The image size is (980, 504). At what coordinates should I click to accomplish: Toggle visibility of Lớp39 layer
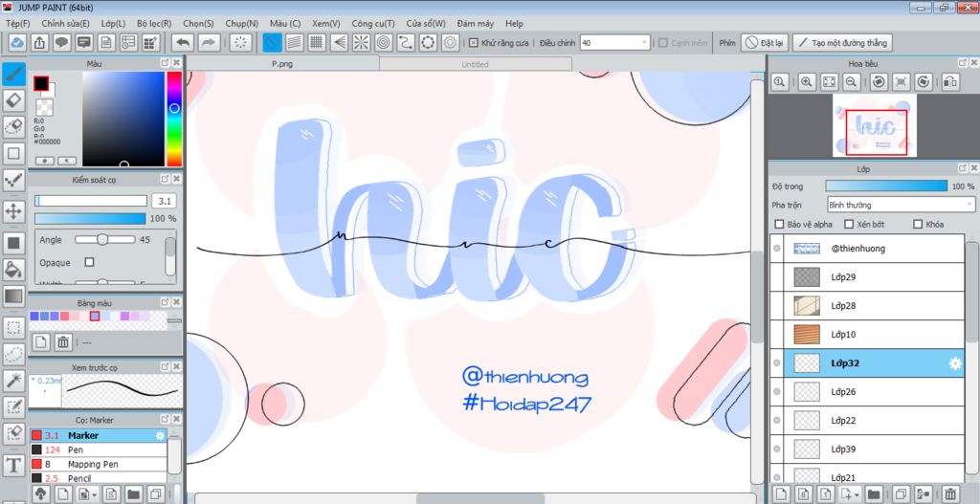click(x=777, y=449)
